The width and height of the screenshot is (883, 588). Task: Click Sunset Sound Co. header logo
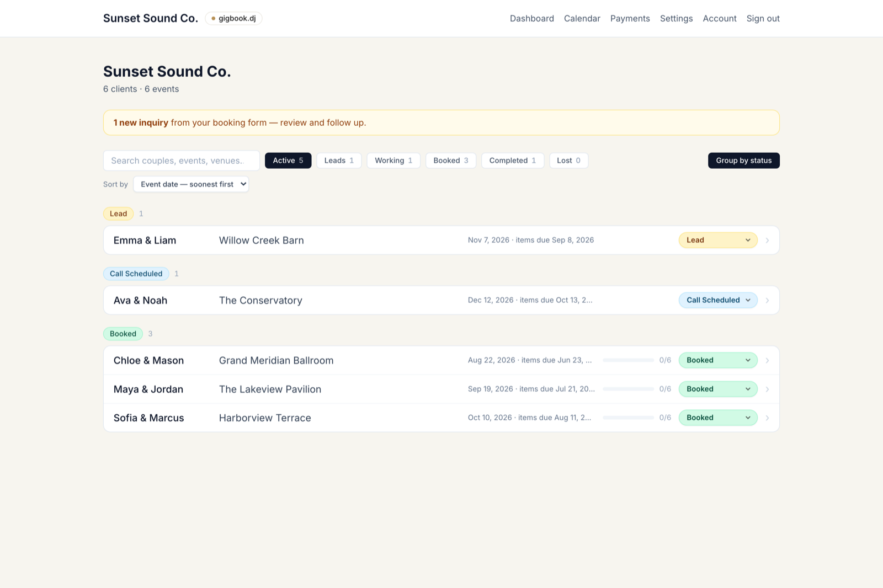click(151, 18)
